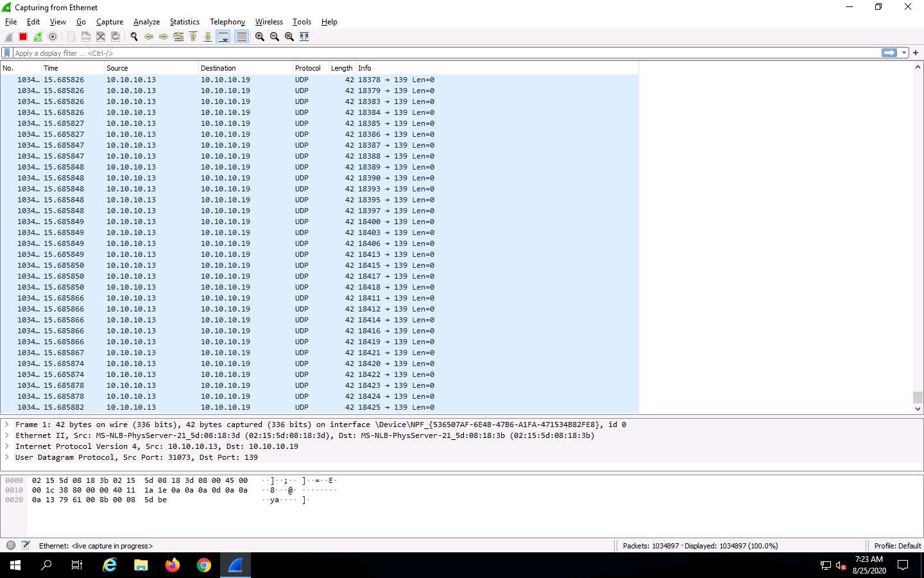Image resolution: width=924 pixels, height=578 pixels.
Task: Go to specified packet icon
Action: (x=178, y=37)
